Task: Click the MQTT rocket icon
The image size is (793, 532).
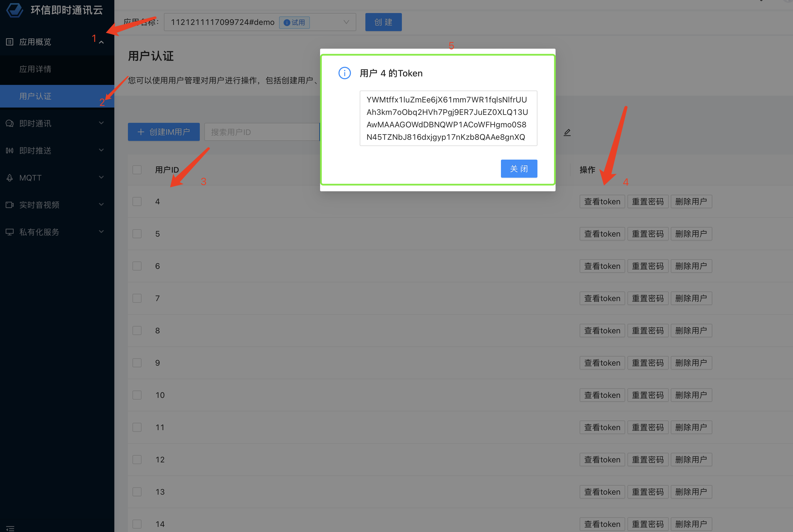Action: [10, 177]
